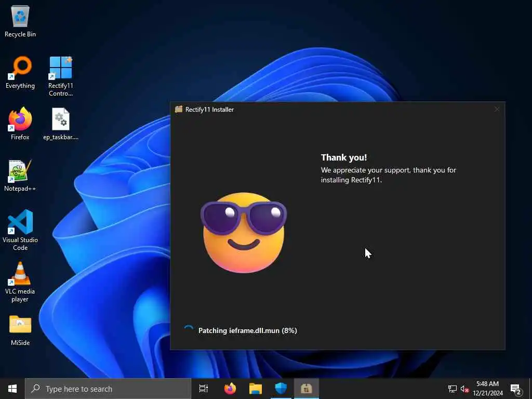The image size is (532, 399).
Task: Open the network status tray icon
Action: tap(453, 389)
